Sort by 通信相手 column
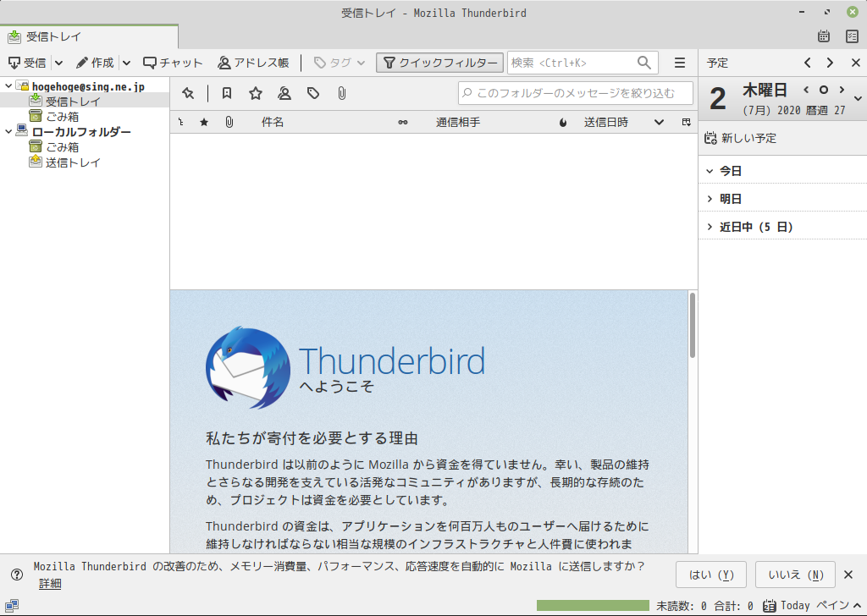The width and height of the screenshot is (867, 616). click(x=458, y=122)
